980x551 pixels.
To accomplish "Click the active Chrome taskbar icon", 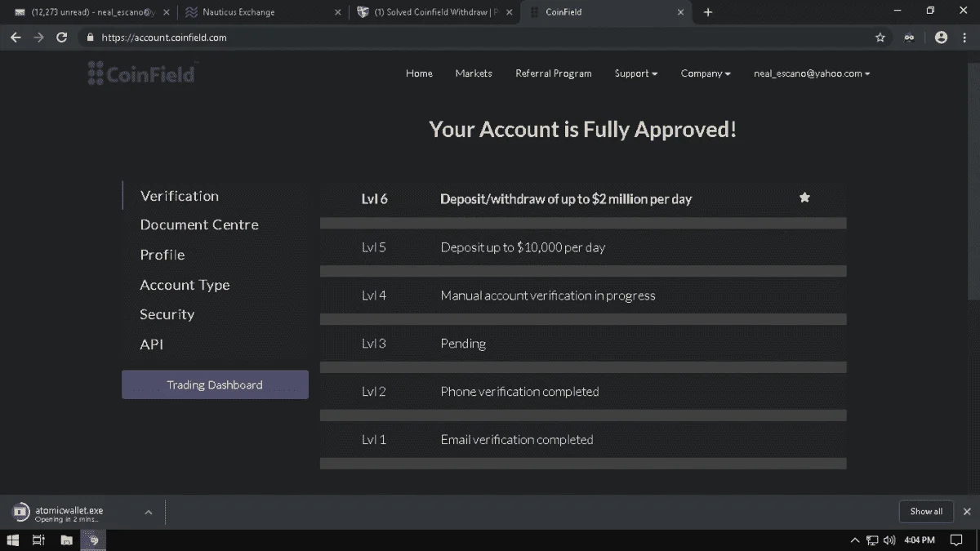I will 93,540.
